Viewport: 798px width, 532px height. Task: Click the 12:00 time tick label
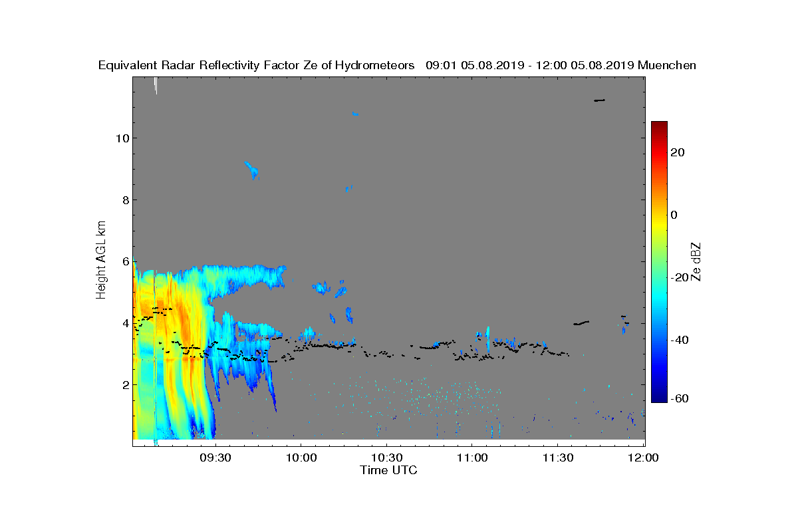click(x=644, y=458)
